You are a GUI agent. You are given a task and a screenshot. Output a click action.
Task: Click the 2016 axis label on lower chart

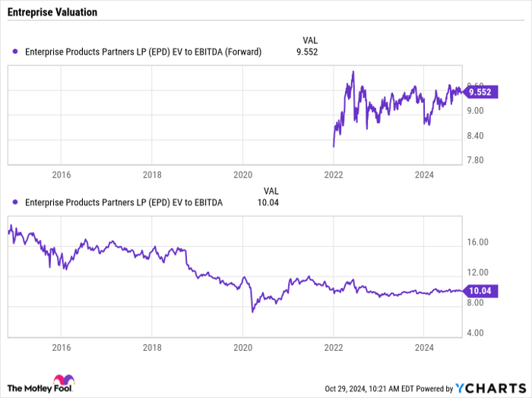click(x=62, y=347)
